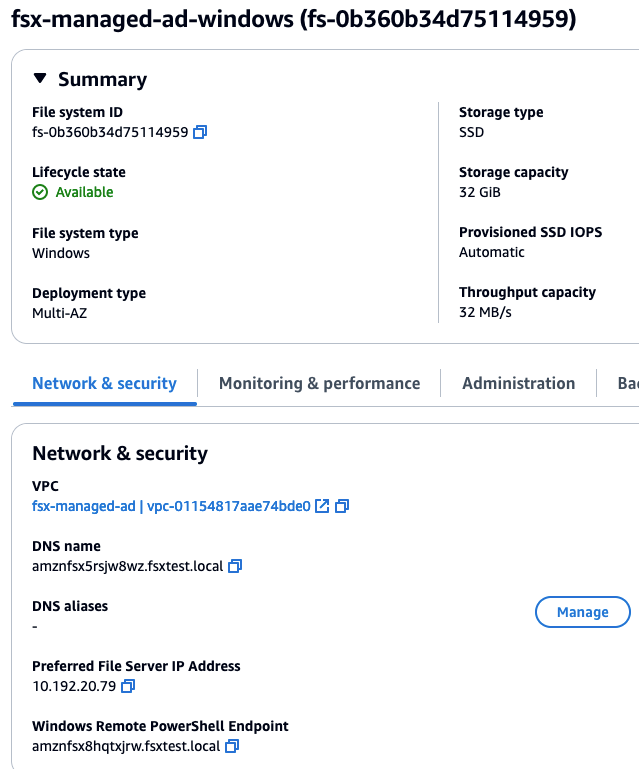Open the VPC external link icon
Screen dimensions: 639x769
[x=322, y=506]
